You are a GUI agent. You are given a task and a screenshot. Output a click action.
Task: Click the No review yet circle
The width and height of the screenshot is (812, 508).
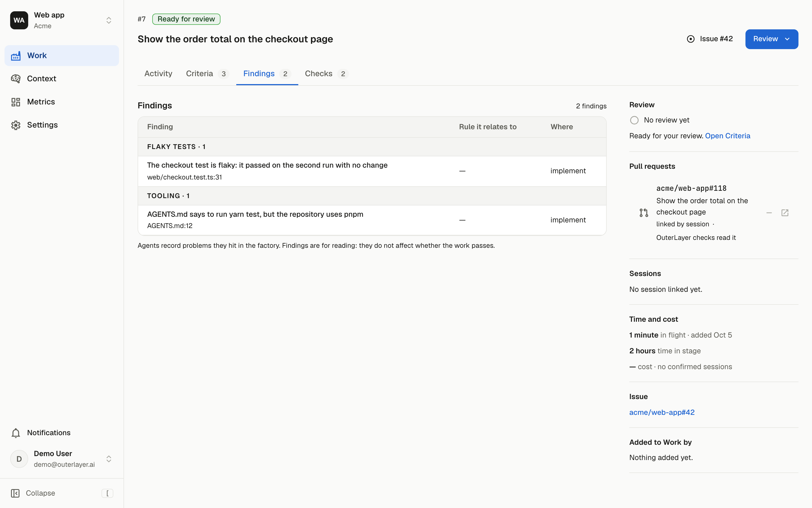pos(634,120)
